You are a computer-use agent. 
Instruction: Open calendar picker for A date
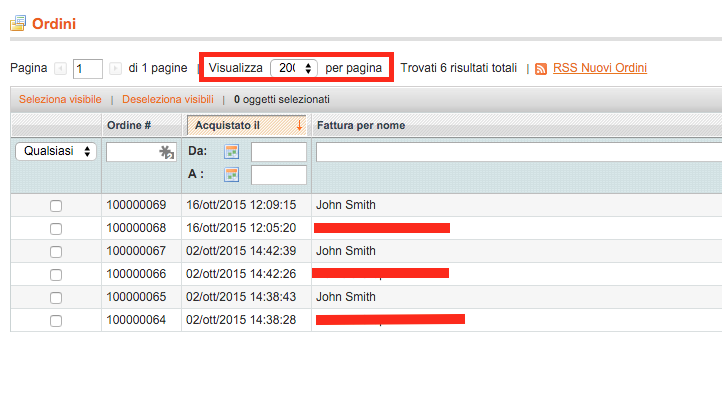[231, 175]
